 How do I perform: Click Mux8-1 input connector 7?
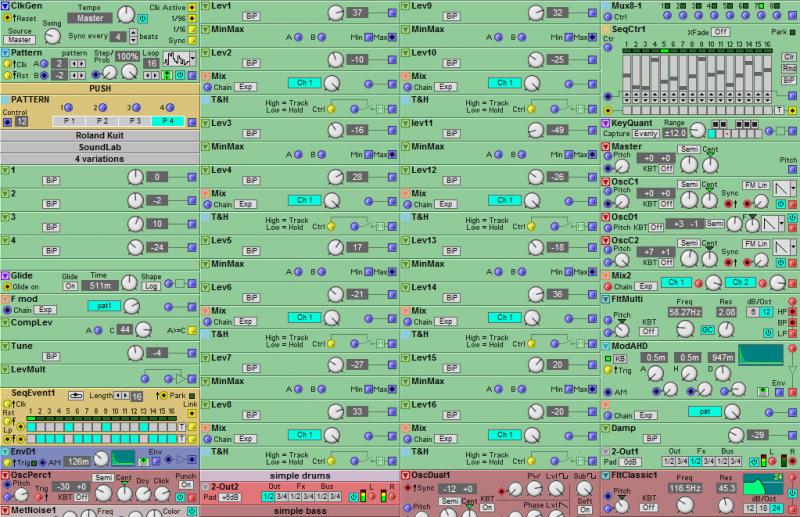pyautogui.click(x=760, y=15)
